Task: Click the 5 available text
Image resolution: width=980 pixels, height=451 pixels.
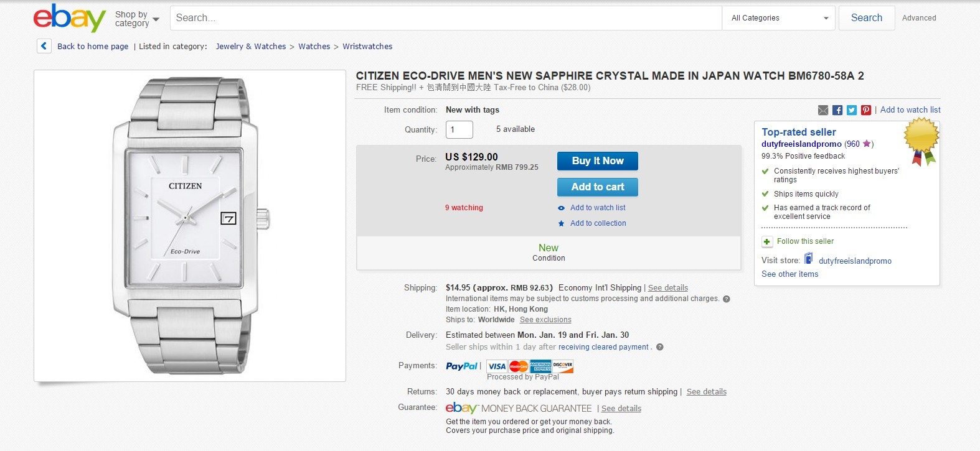Action: (x=516, y=129)
